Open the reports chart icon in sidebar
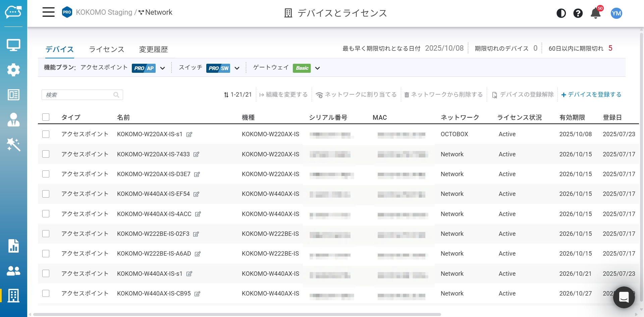This screenshot has width=644, height=317. [13, 246]
